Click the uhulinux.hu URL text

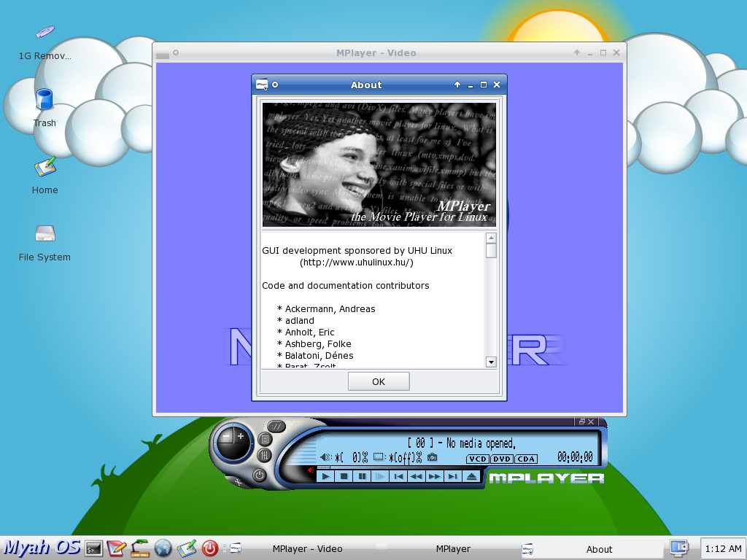pos(356,262)
